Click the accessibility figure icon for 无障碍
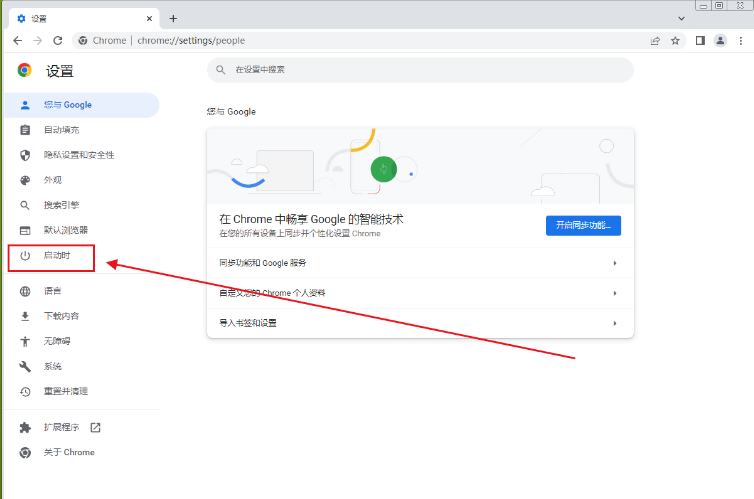 pyautogui.click(x=25, y=341)
